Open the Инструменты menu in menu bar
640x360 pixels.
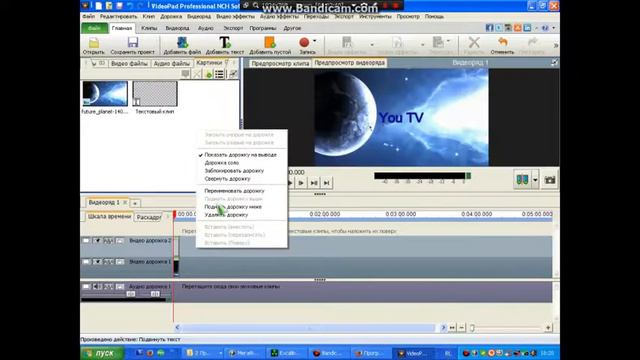pyautogui.click(x=375, y=17)
